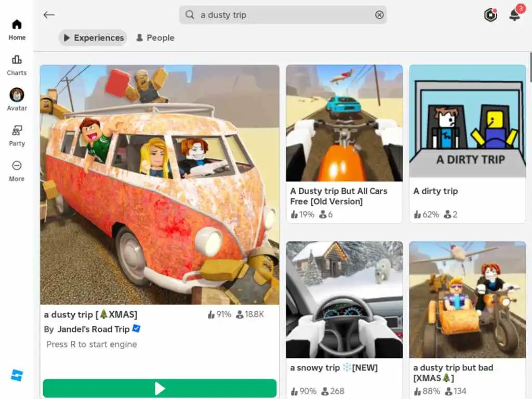Switch to the Experiences tab
The height and width of the screenshot is (399, 532).
coord(94,37)
